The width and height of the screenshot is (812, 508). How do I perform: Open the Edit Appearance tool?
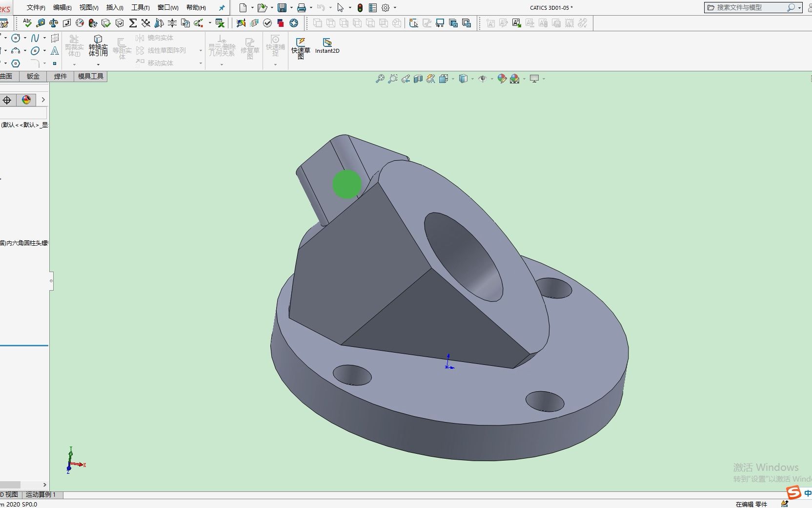pyautogui.click(x=502, y=79)
